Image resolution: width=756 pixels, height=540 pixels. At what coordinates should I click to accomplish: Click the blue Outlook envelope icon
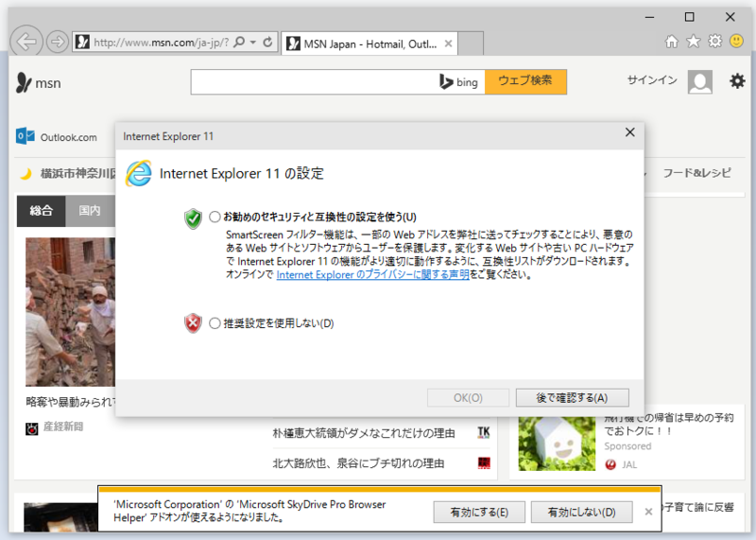(x=26, y=136)
